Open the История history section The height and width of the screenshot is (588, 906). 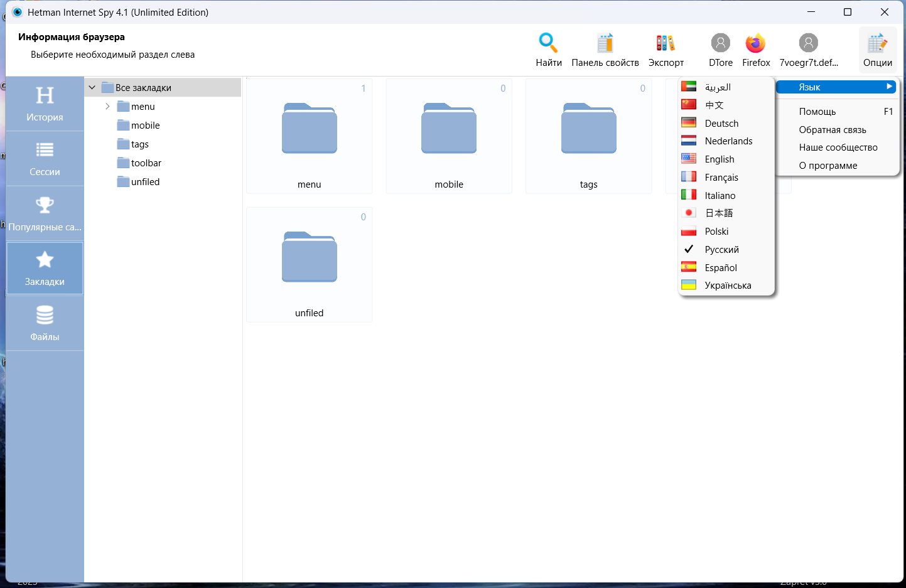(x=45, y=104)
